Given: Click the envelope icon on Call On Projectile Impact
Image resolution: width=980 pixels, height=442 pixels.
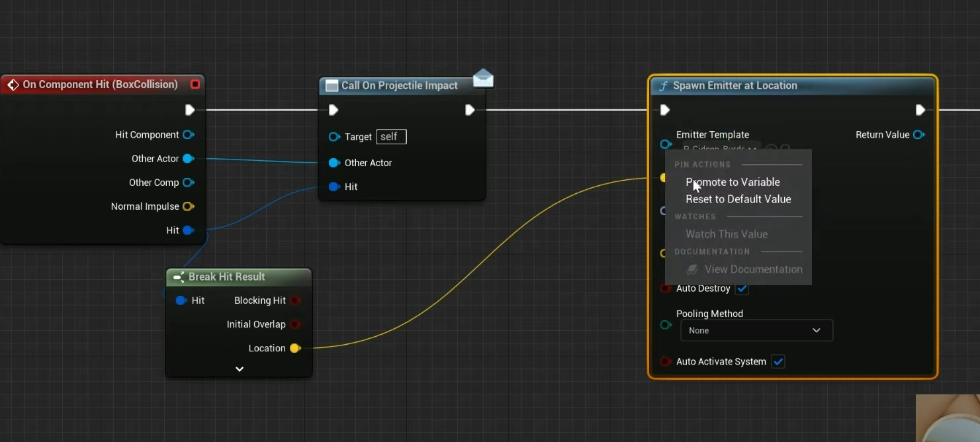Looking at the screenshot, I should click(483, 79).
